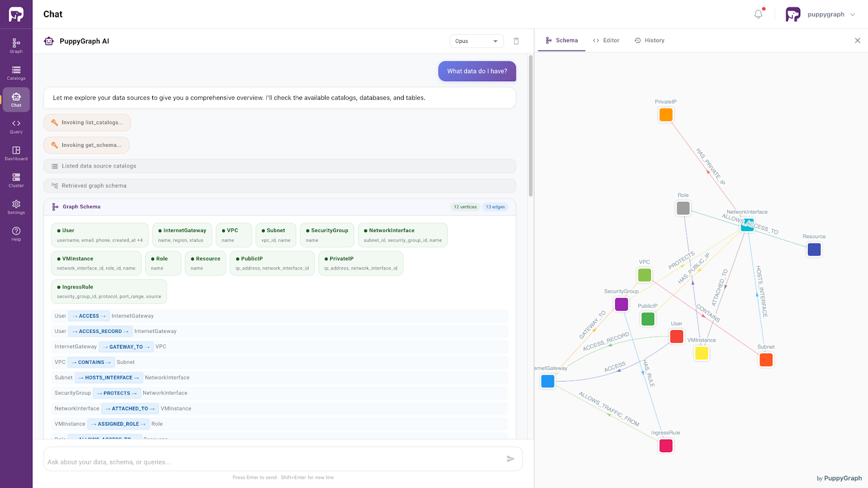Click the PuppyGraph AI robot icon
Image resolution: width=868 pixels, height=488 pixels.
click(x=49, y=41)
